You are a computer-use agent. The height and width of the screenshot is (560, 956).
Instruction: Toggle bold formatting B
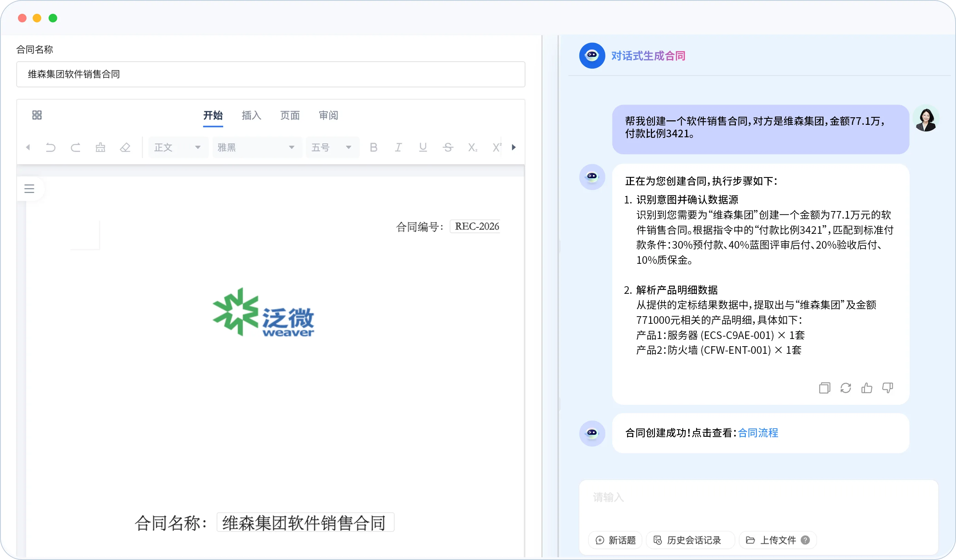click(x=373, y=147)
